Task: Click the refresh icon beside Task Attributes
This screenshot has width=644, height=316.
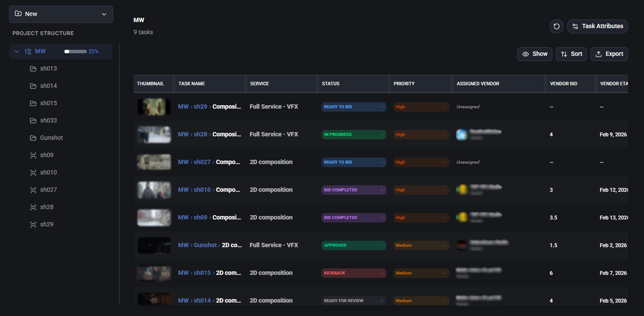Action: [557, 26]
